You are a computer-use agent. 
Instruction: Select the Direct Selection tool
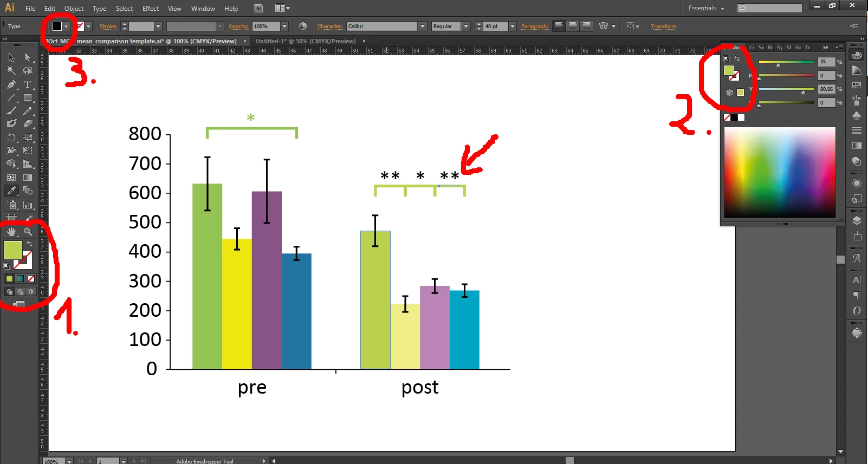coord(28,57)
